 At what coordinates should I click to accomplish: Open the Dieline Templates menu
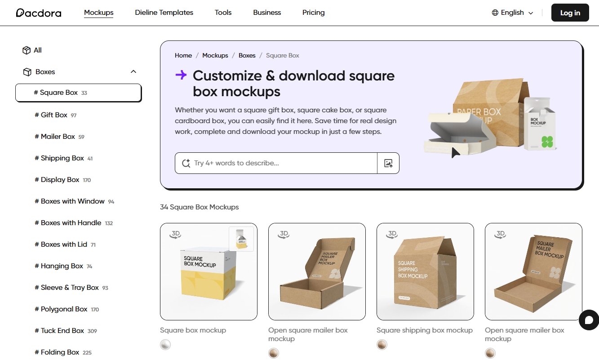tap(164, 13)
